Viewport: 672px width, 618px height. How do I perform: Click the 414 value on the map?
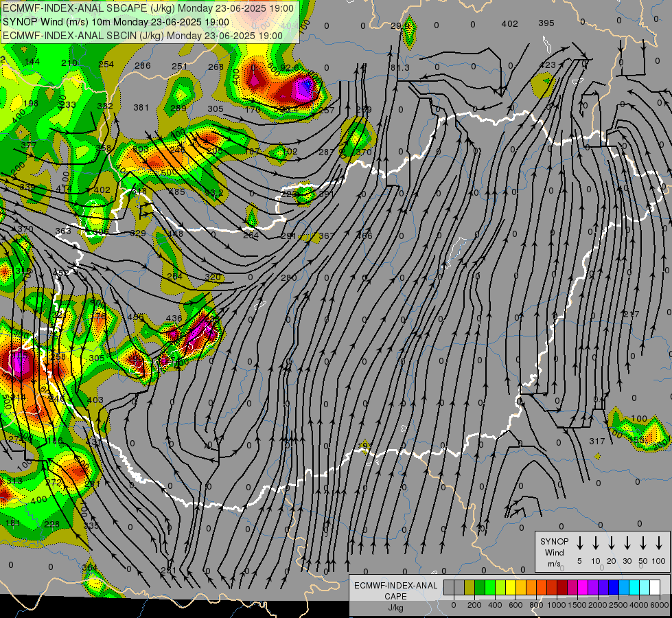click(x=64, y=189)
